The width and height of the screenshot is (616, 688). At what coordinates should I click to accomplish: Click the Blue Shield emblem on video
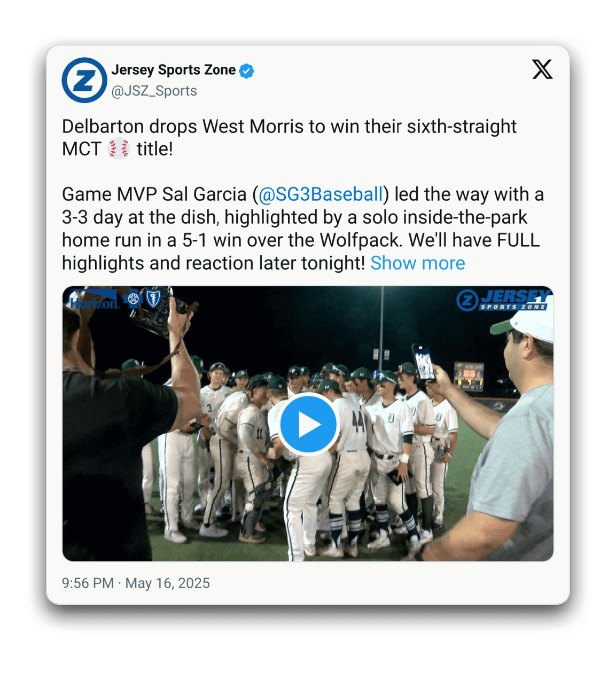[x=153, y=300]
